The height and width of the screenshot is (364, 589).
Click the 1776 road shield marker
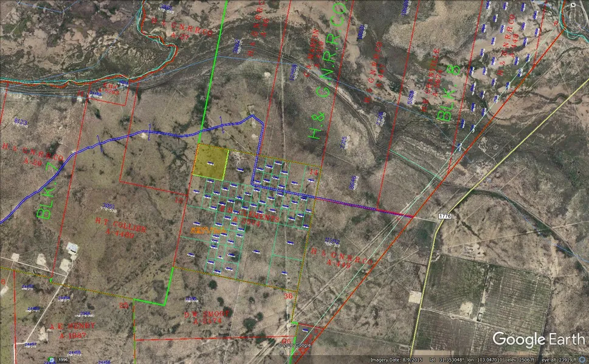pyautogui.click(x=445, y=216)
